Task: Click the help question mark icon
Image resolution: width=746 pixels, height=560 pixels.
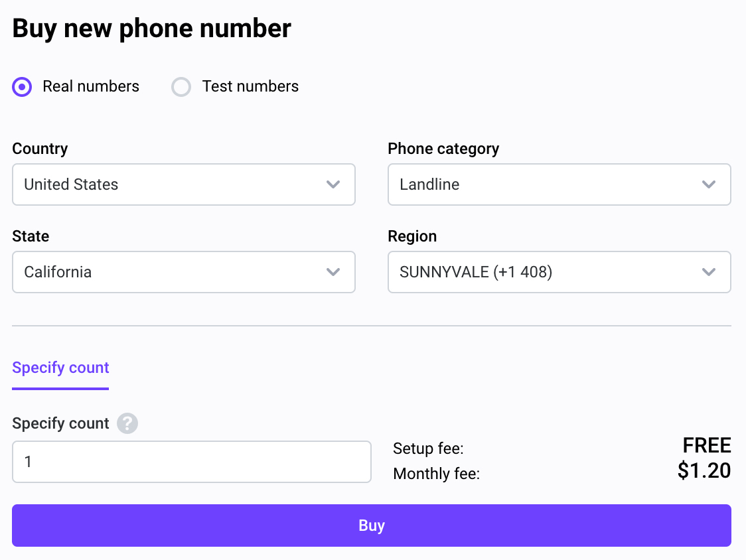Action: pos(127,423)
